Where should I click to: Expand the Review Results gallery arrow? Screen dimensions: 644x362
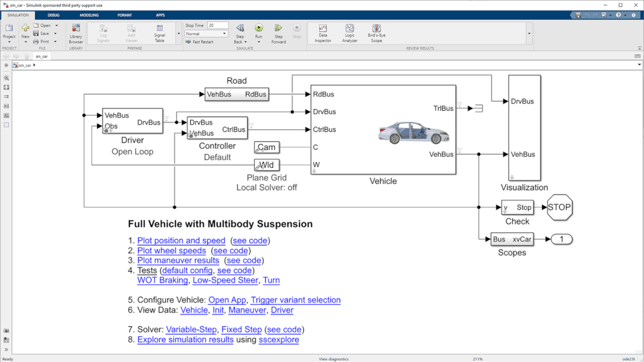pyautogui.click(x=529, y=34)
